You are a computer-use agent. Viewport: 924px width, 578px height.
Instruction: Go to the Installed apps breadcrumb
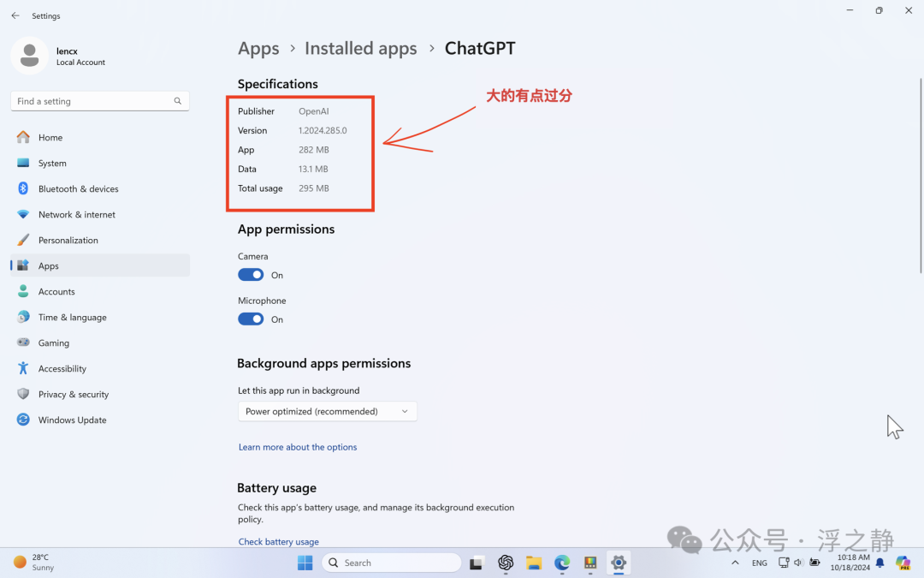click(x=361, y=48)
